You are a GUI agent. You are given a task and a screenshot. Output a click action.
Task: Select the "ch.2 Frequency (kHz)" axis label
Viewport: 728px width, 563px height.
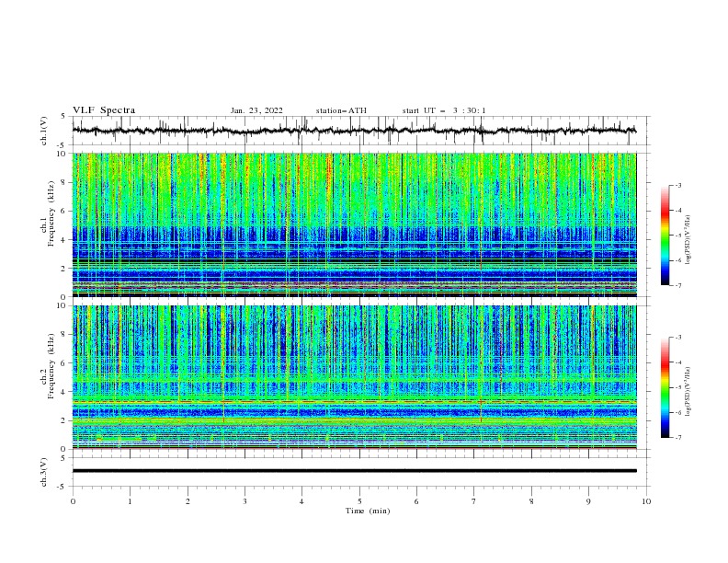click(47, 366)
